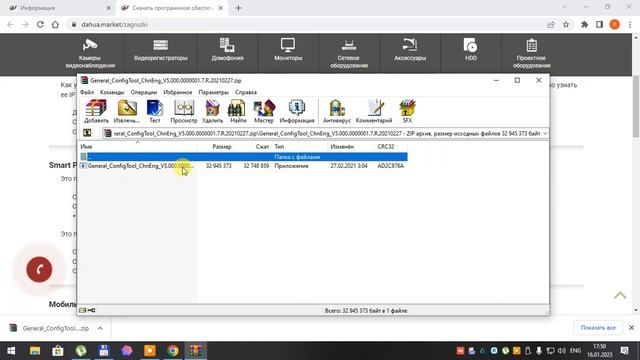Select the parent folder '..' row
This screenshot has width=640, height=360.
243,157
